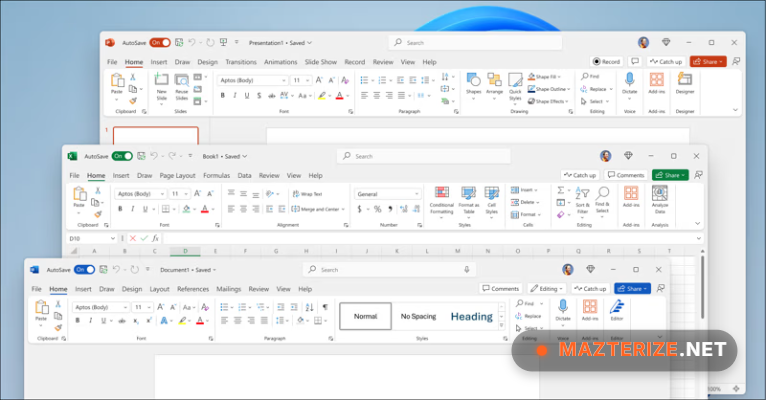Open Merge and Center dropdown in Excel
Image resolution: width=766 pixels, height=400 pixels.
tap(343, 209)
